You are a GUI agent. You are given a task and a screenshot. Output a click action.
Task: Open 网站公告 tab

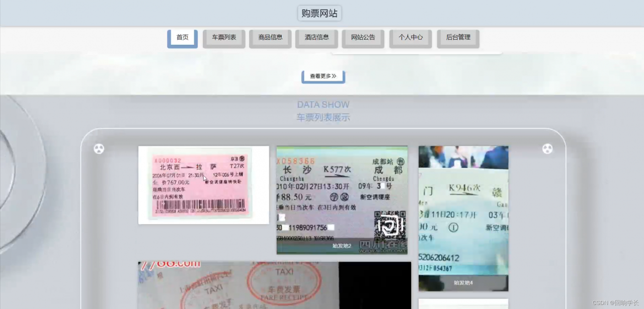pyautogui.click(x=363, y=38)
